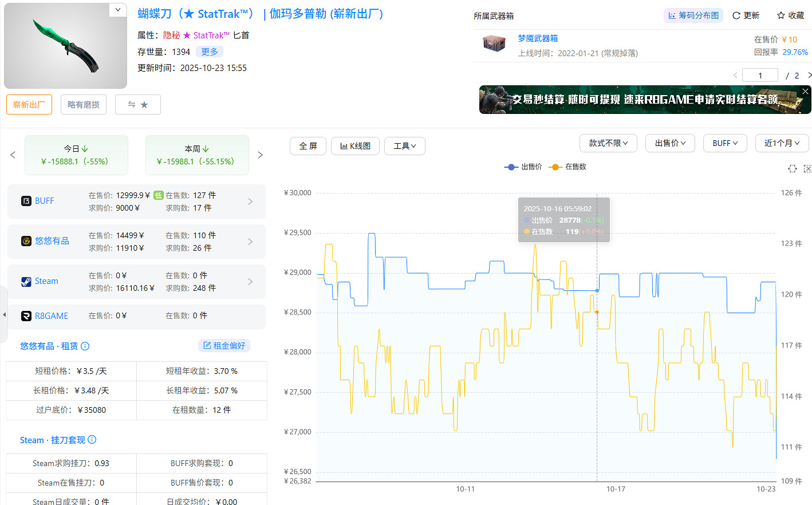
Task: Select the 崭新出厂 wear tab
Action: pos(29,104)
